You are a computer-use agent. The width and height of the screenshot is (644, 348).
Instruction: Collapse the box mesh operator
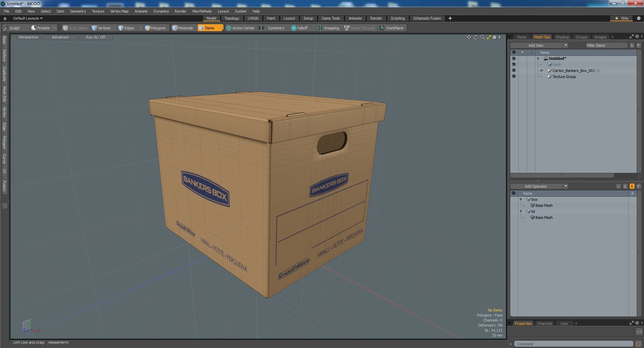521,199
